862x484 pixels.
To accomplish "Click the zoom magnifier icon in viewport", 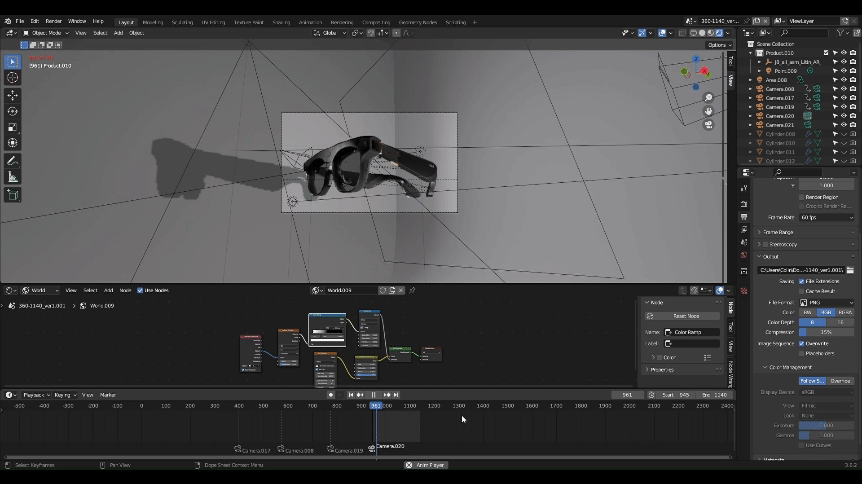I will [709, 98].
